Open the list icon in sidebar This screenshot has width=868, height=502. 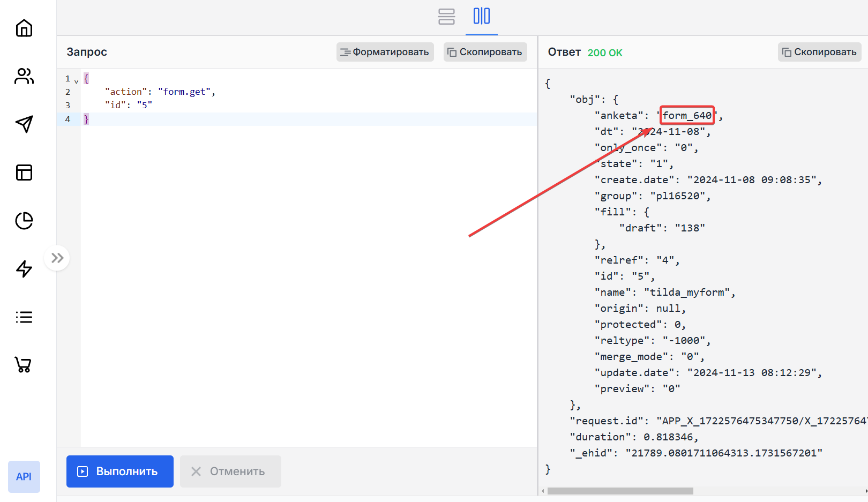click(x=24, y=317)
